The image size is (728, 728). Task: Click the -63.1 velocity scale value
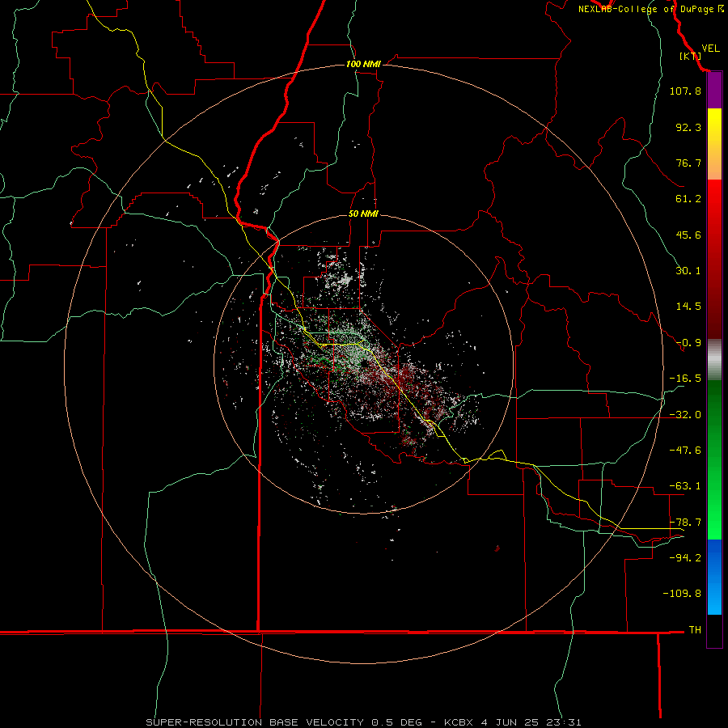(685, 486)
